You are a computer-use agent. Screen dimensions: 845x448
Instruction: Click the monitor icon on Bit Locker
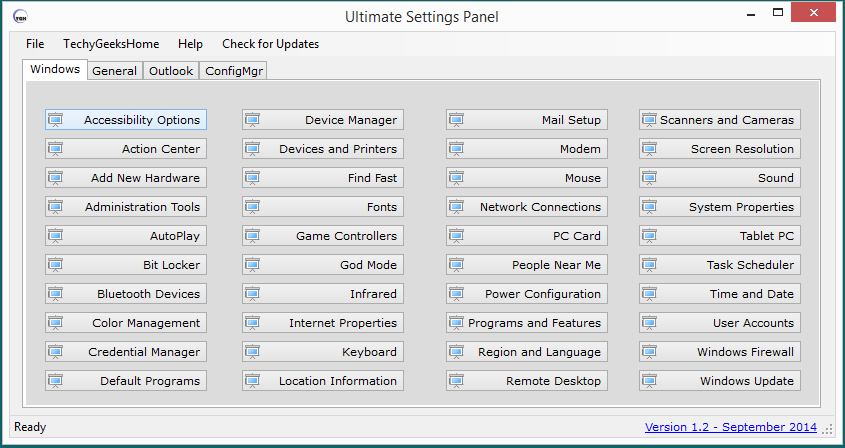[x=56, y=265]
